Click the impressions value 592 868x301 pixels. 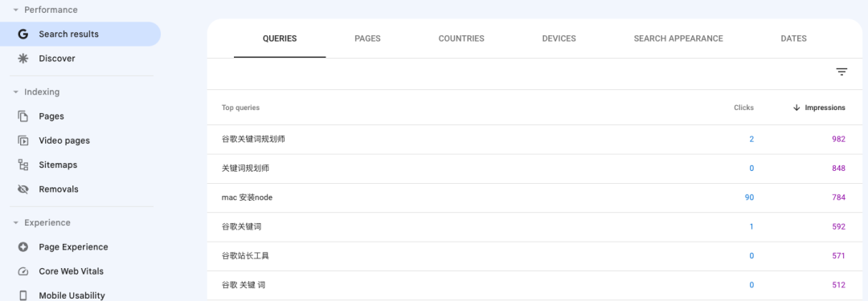(x=838, y=227)
